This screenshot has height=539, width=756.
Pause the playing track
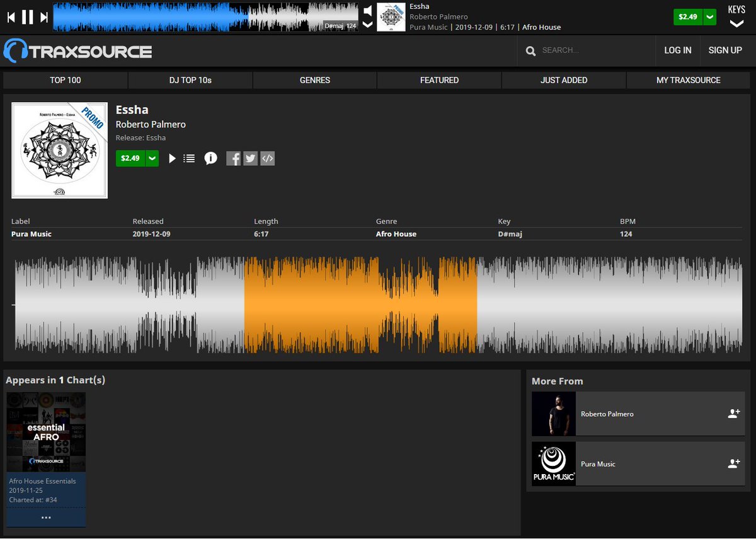[28, 17]
